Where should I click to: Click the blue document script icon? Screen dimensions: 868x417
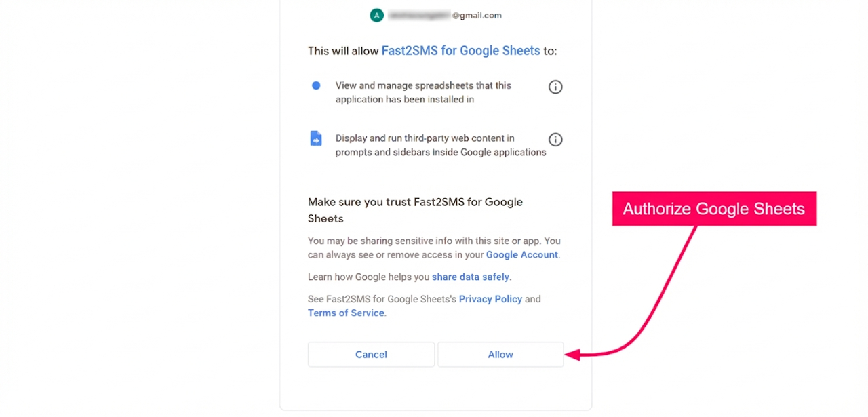[x=316, y=138]
